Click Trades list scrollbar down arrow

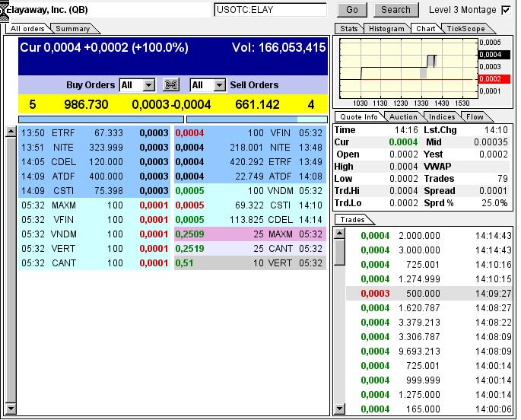(x=339, y=409)
